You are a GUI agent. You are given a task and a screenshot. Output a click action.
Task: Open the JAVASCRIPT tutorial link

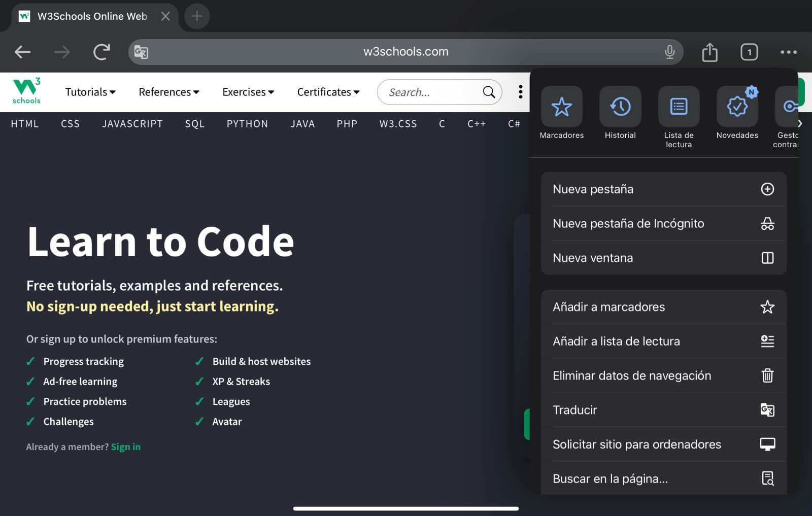pyautogui.click(x=132, y=124)
